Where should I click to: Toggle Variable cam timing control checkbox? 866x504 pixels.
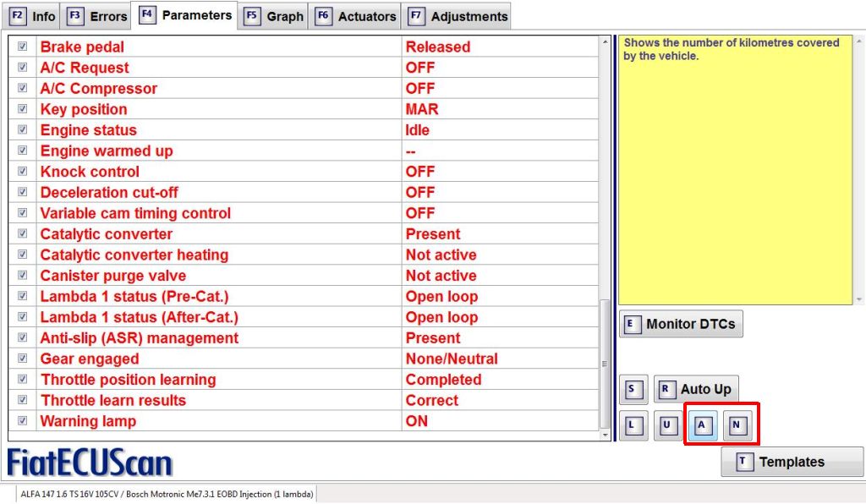coord(22,212)
